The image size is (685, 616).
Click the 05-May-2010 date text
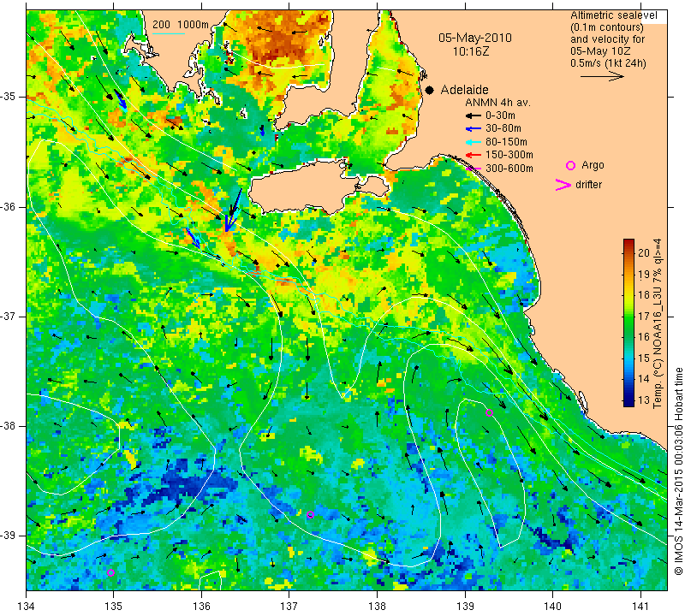point(475,38)
